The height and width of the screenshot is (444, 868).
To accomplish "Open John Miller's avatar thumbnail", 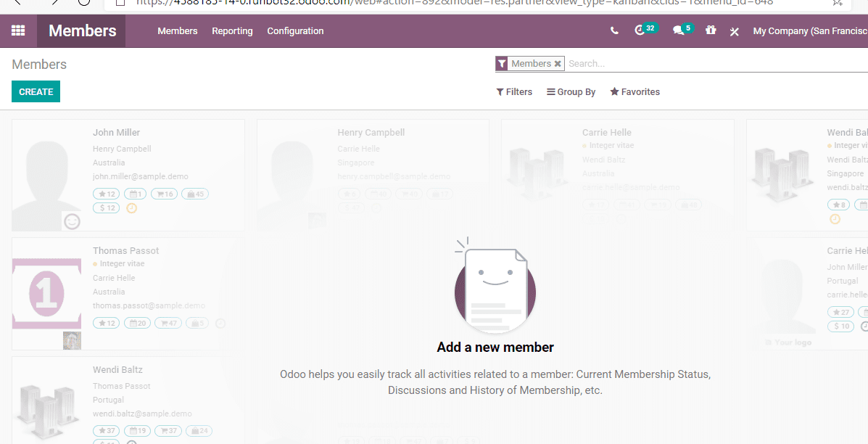I will point(46,176).
